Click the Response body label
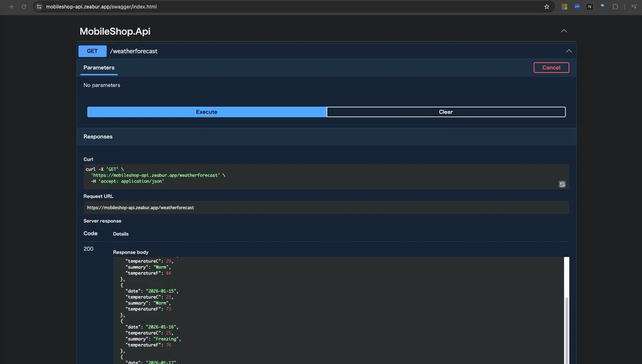The height and width of the screenshot is (364, 642). [x=131, y=252]
